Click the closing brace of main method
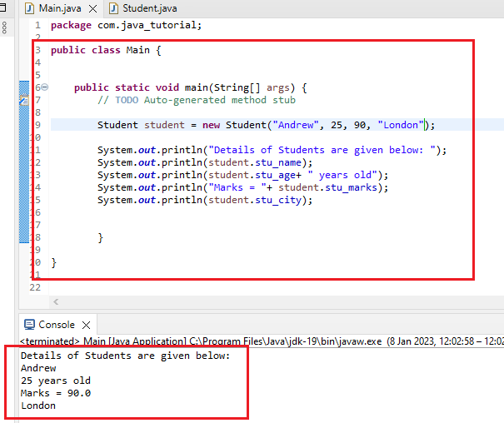The image size is (504, 423). (x=100, y=237)
